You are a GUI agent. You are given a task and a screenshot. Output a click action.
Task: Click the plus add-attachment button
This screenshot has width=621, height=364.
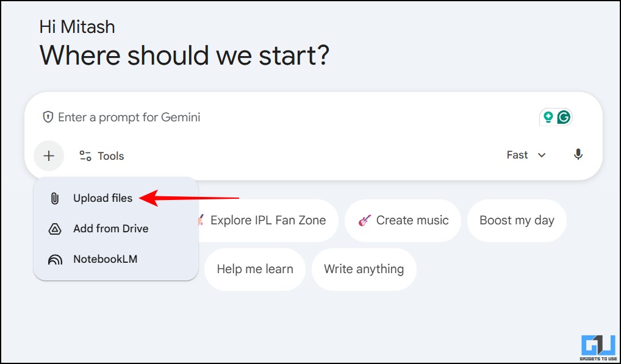[49, 155]
